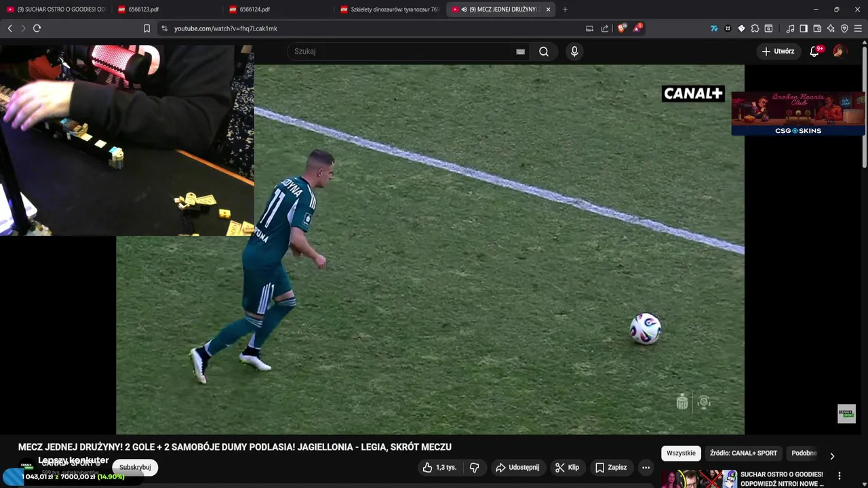Click the donation goal progress bar 14.90%
The image size is (868, 488).
coord(74,476)
